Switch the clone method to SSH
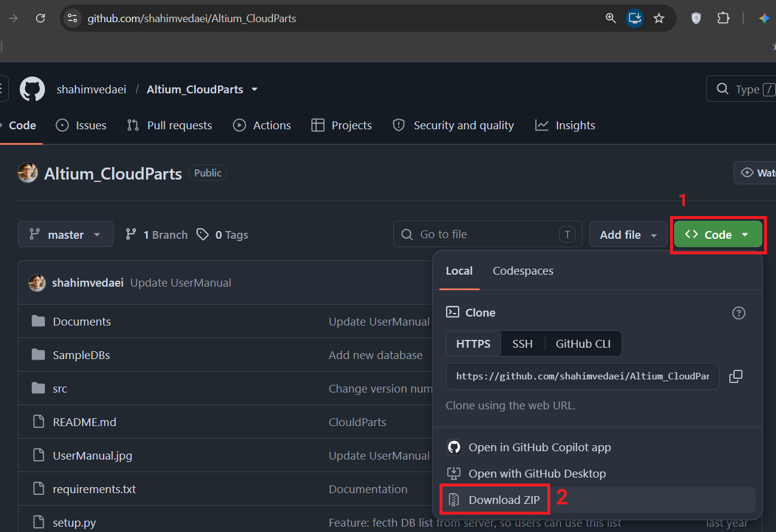This screenshot has width=776, height=532. pyautogui.click(x=522, y=343)
